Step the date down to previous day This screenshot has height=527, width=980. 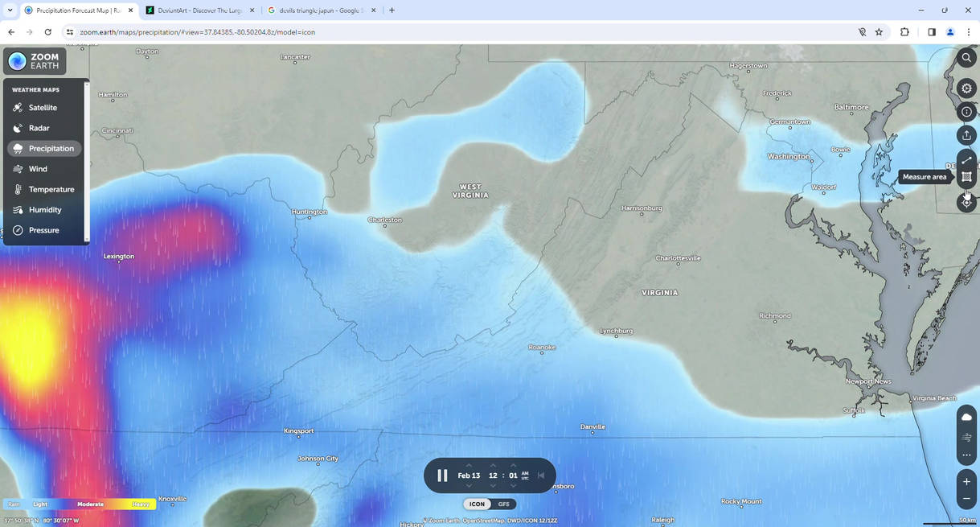coord(469,487)
